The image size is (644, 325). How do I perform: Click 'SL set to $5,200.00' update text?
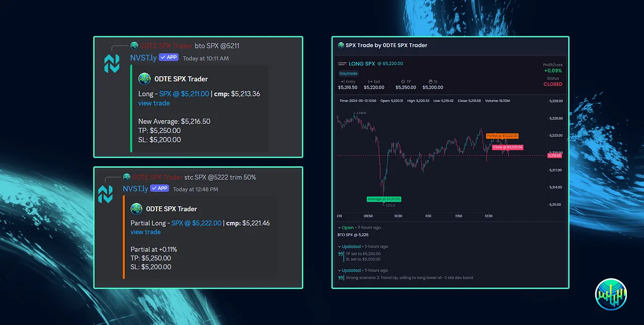point(363,259)
